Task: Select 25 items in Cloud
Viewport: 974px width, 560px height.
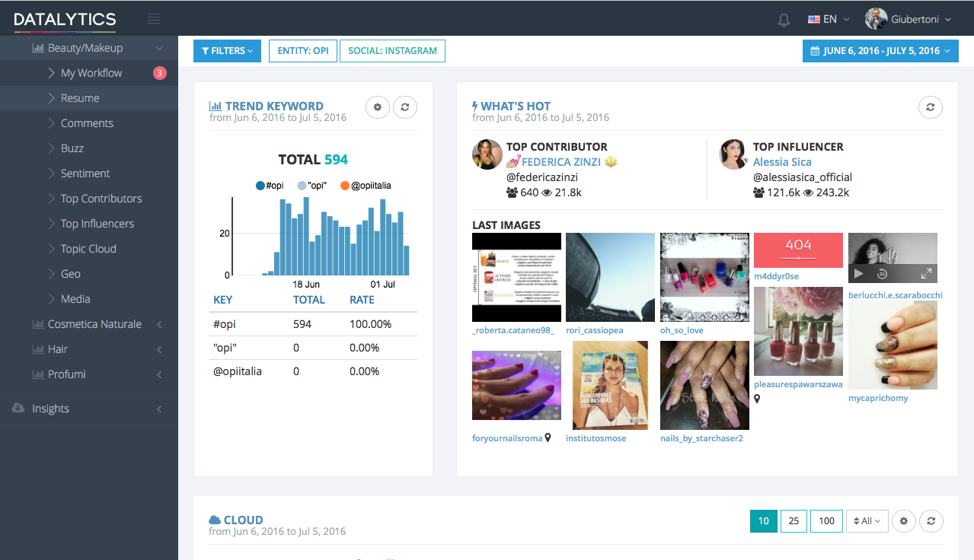Action: (794, 521)
